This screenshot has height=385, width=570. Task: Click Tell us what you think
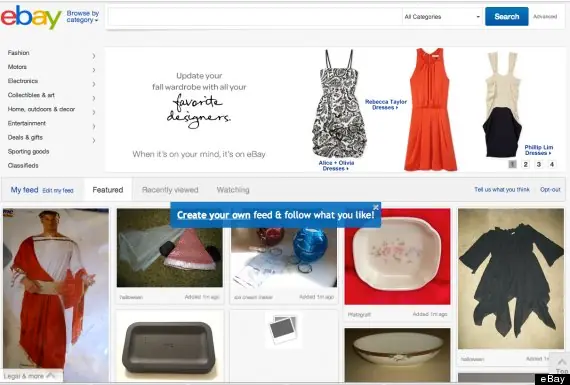click(502, 189)
